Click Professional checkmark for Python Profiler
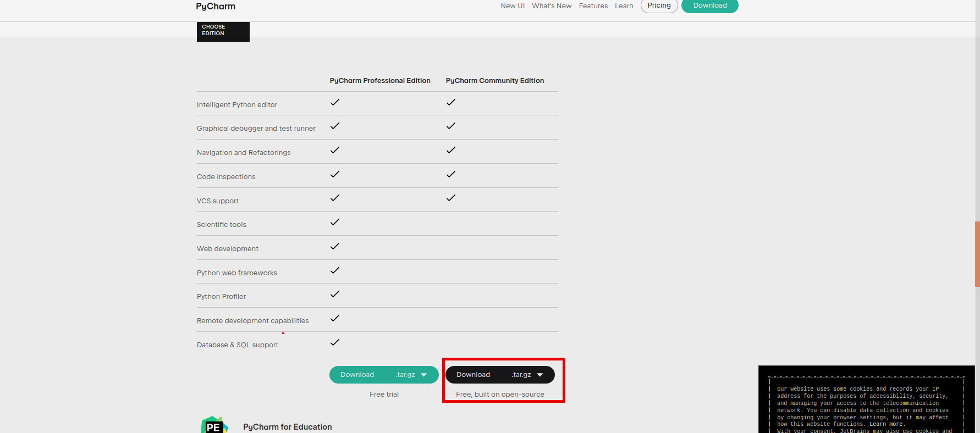The image size is (980, 433). (335, 294)
